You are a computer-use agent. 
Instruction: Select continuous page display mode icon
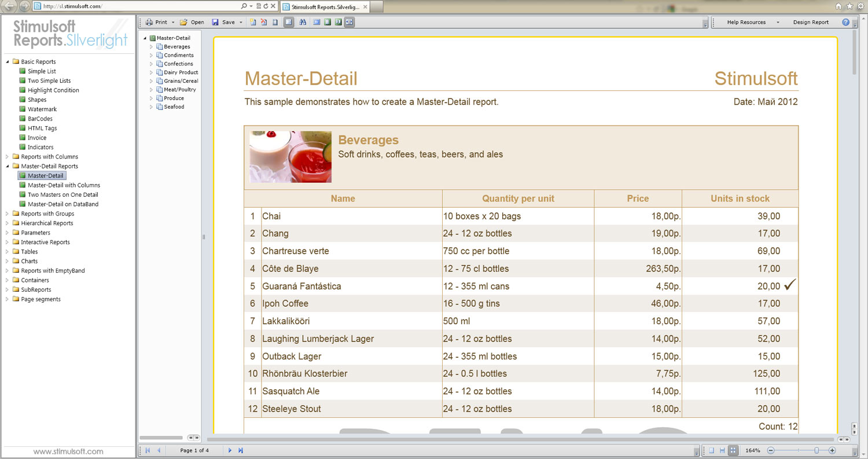[722, 450]
